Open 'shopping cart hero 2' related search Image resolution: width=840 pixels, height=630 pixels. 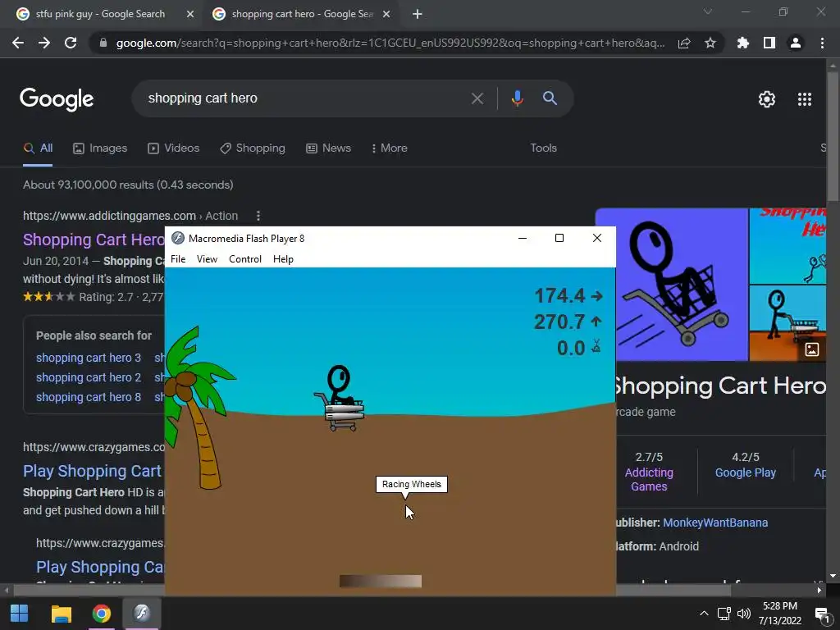[89, 377]
